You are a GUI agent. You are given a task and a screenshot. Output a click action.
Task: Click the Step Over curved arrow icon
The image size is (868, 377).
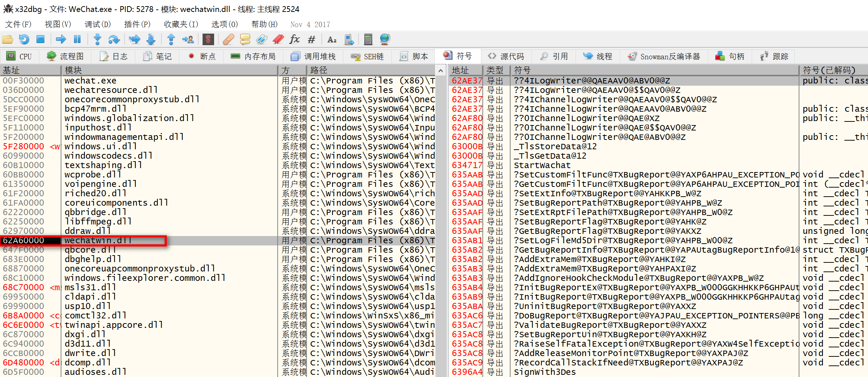(x=114, y=39)
